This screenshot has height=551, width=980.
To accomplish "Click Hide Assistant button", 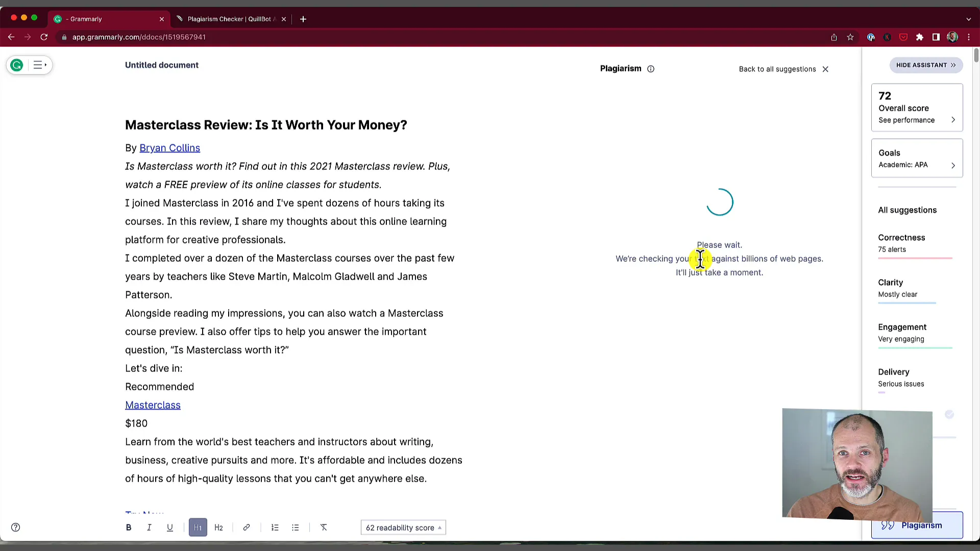I will pos(926,65).
